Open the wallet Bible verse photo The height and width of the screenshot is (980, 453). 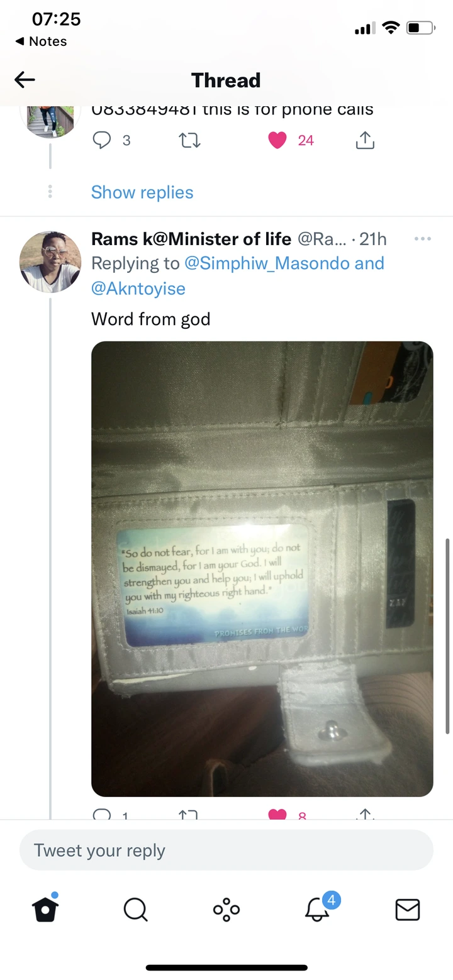tap(262, 569)
